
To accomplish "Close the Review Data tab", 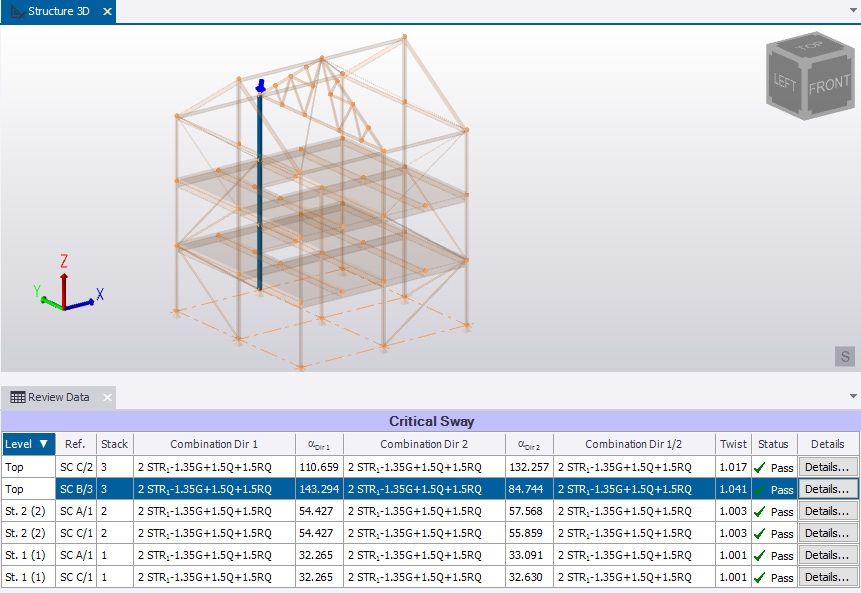I will coord(108,398).
